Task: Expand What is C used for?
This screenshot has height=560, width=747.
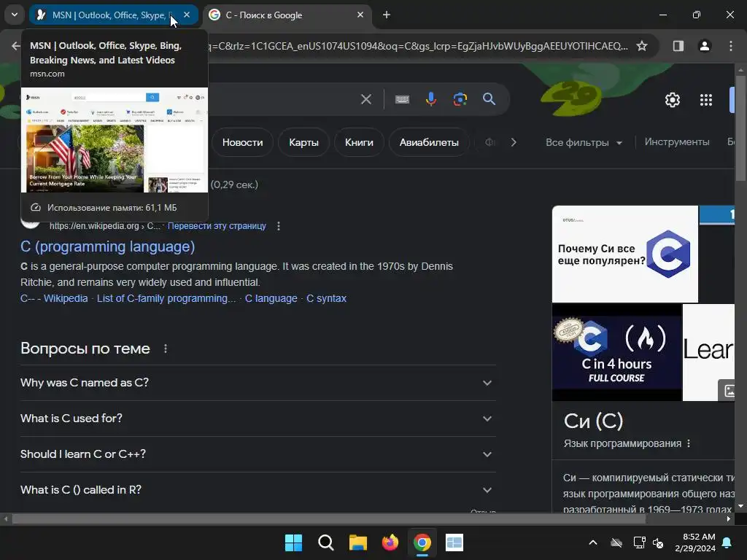Action: coord(258,419)
